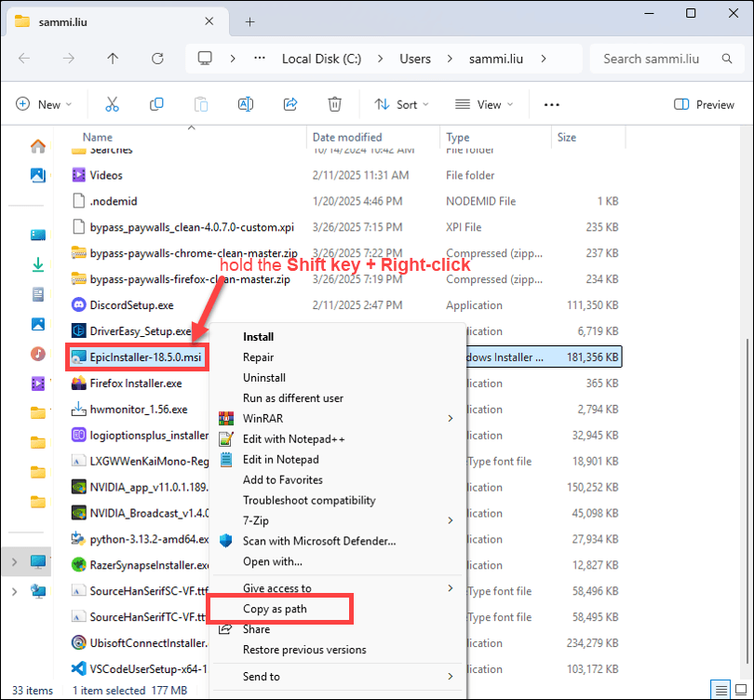Select the Videos folder icon

point(78,175)
